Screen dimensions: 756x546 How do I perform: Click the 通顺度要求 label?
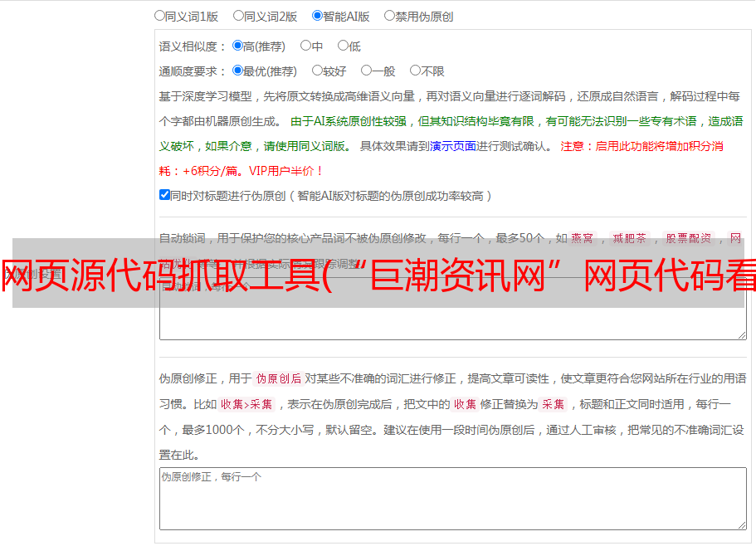pyautogui.click(x=193, y=71)
